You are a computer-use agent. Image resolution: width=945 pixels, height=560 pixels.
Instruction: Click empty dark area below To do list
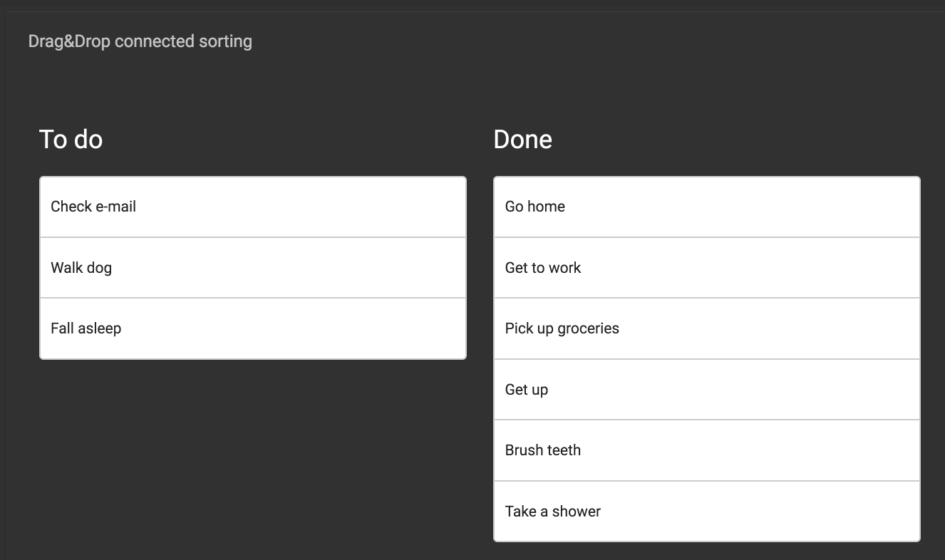coord(253,456)
